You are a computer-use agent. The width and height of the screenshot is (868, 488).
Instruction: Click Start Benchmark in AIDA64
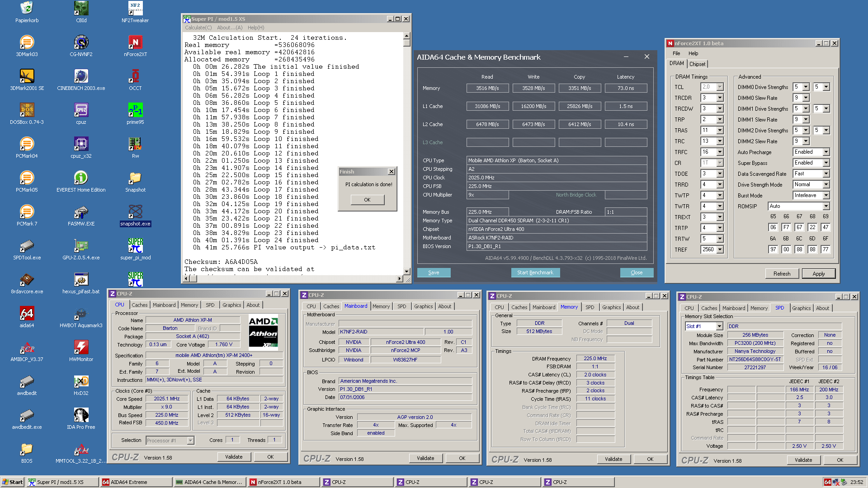pos(535,272)
